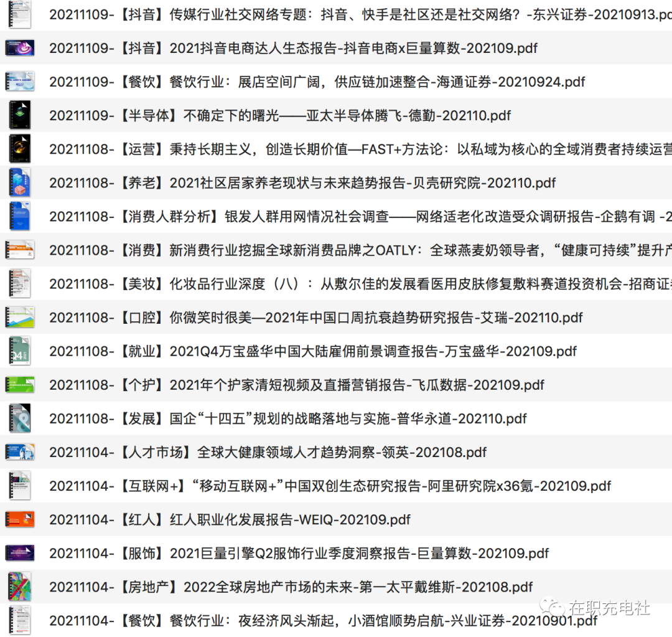The image size is (672, 637).
Task: Select file name '秉持长期主义，创造长期价值—FAST+方法论'
Action: (306, 149)
